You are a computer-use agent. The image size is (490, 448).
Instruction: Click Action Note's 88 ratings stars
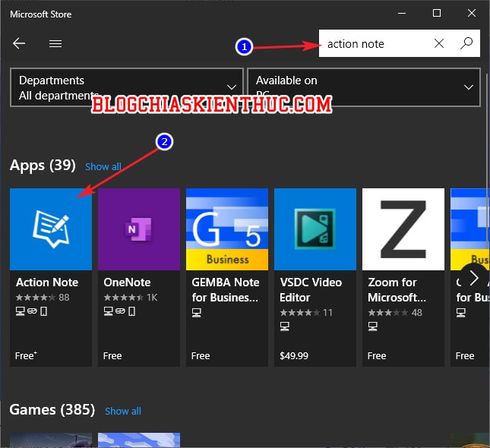click(36, 298)
